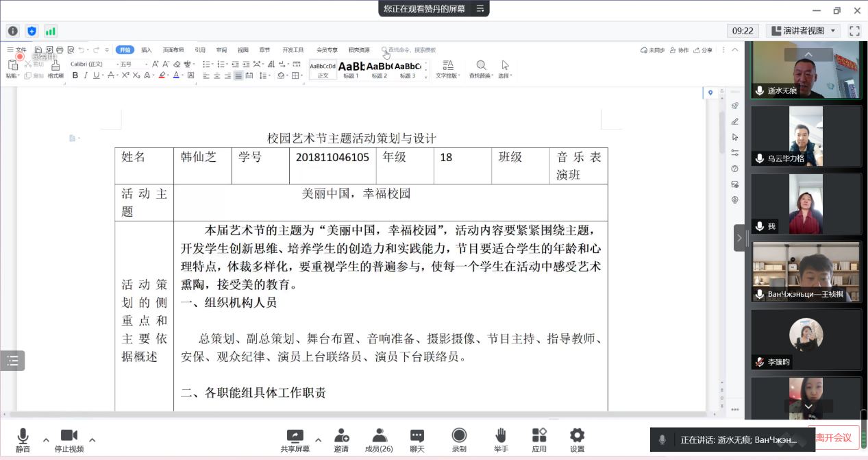Open the 聊天 chat panel
The image size is (868, 460).
417,436
